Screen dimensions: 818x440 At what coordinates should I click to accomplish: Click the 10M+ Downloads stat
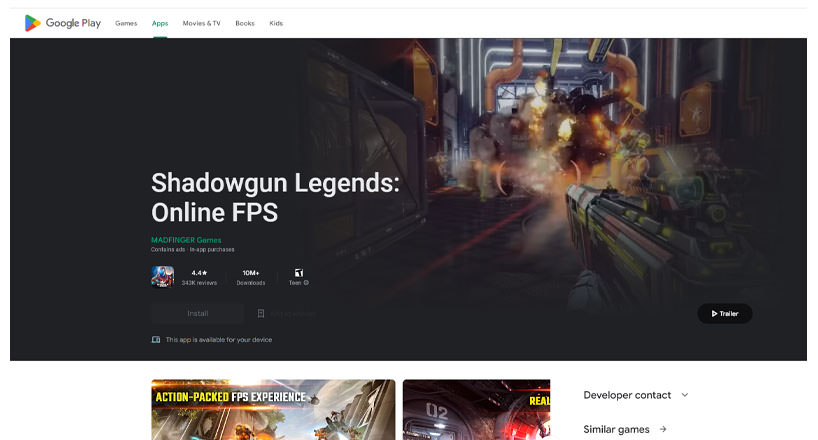pos(251,277)
